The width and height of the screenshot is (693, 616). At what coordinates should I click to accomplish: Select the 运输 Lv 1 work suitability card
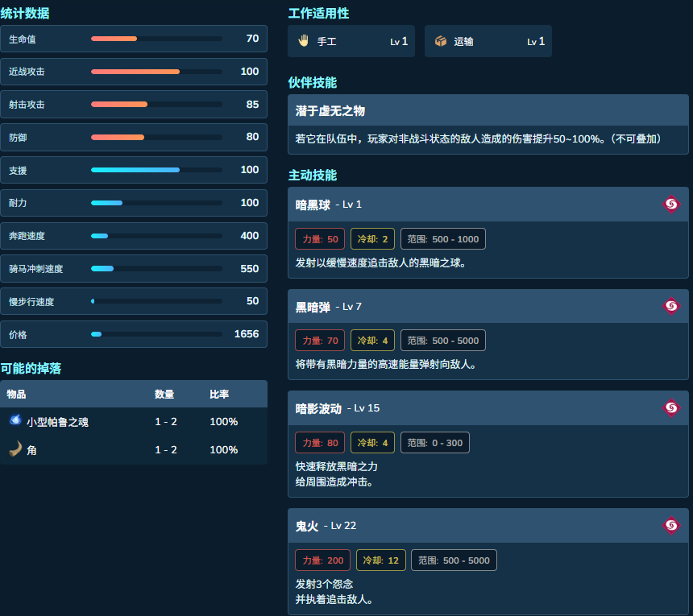pos(488,41)
